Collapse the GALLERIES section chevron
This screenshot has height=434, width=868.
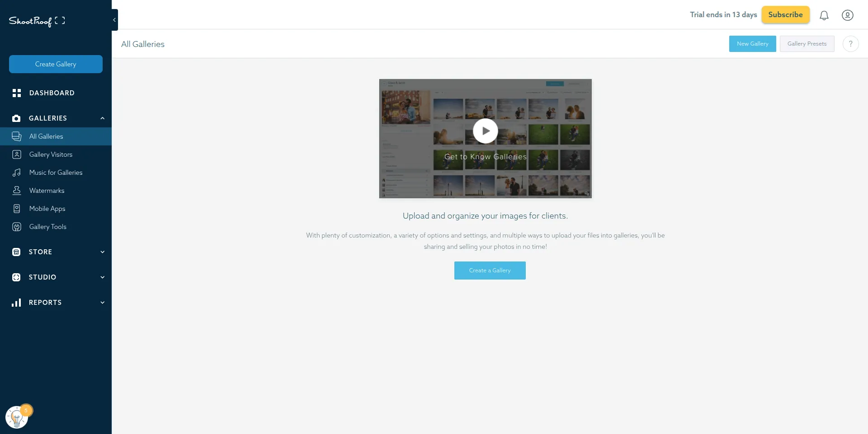click(102, 118)
